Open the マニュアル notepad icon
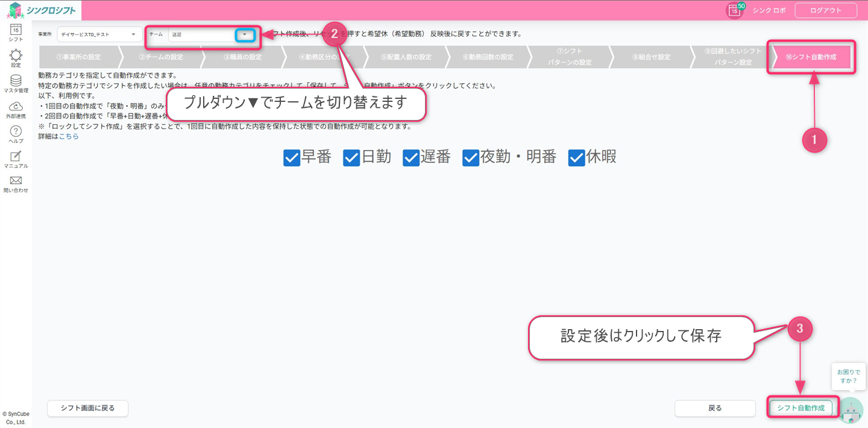 pos(16,157)
